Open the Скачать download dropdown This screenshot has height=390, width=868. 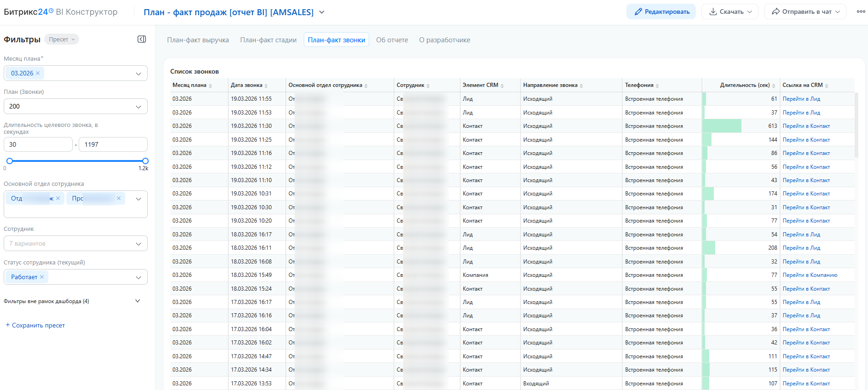(x=730, y=12)
